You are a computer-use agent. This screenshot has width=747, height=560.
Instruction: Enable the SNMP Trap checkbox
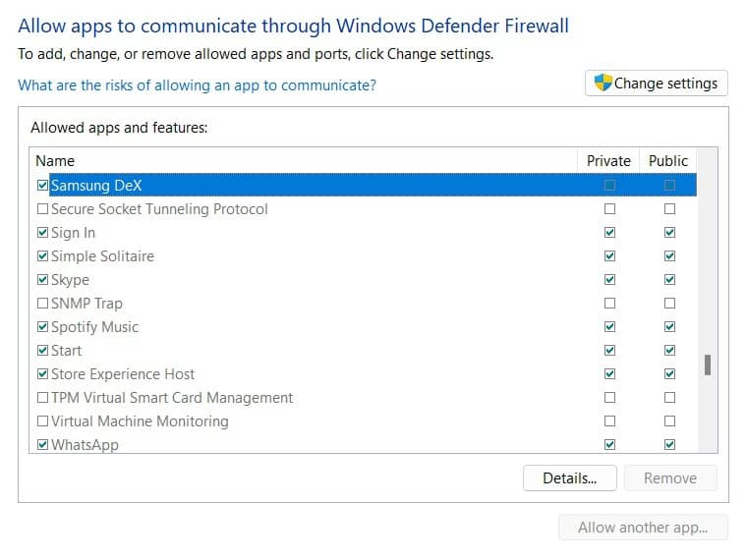pyautogui.click(x=42, y=304)
